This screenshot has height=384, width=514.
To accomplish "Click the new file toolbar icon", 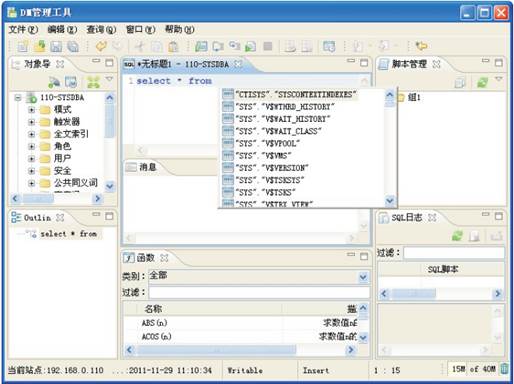I will (x=22, y=46).
